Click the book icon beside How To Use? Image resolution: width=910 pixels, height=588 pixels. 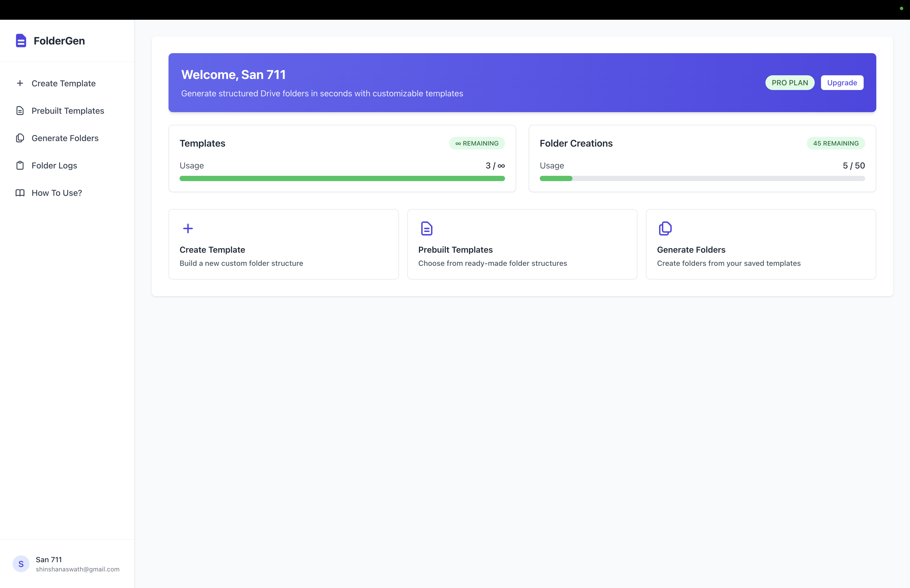click(20, 193)
